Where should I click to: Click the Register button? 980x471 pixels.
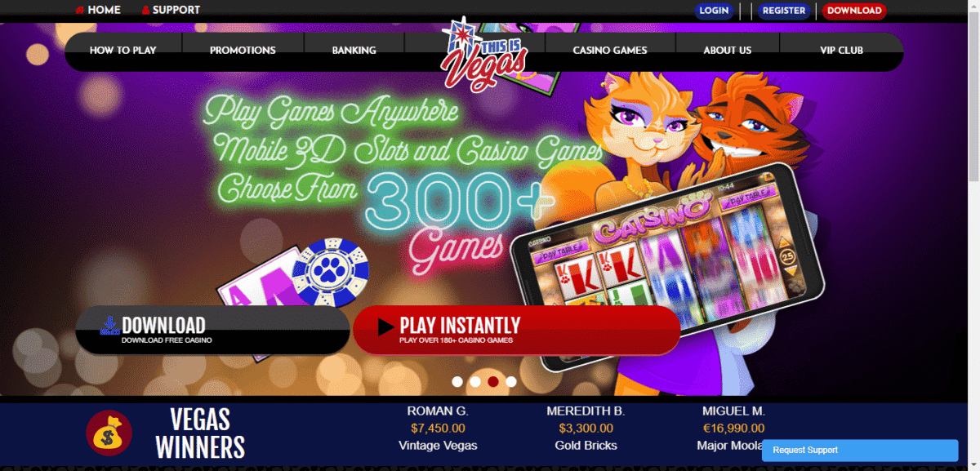(783, 11)
